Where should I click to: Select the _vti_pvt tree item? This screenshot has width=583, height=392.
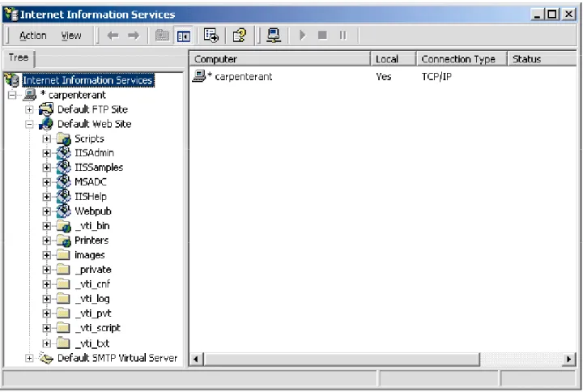click(93, 313)
